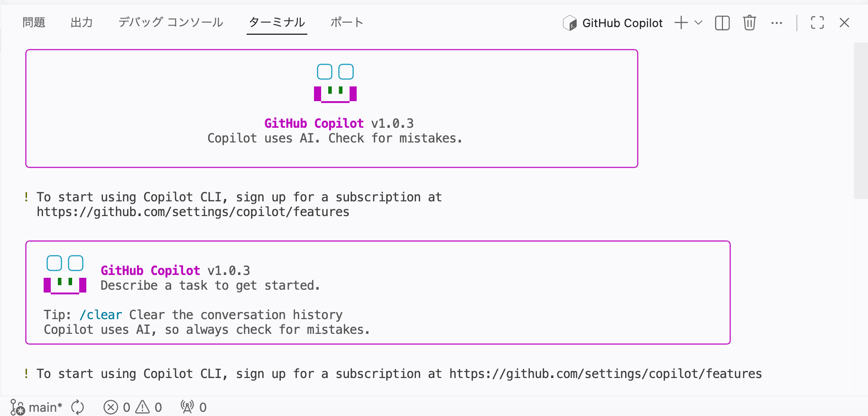This screenshot has width=868, height=416.
Task: Click 'Describe a task to get started.' text
Action: pos(210,285)
